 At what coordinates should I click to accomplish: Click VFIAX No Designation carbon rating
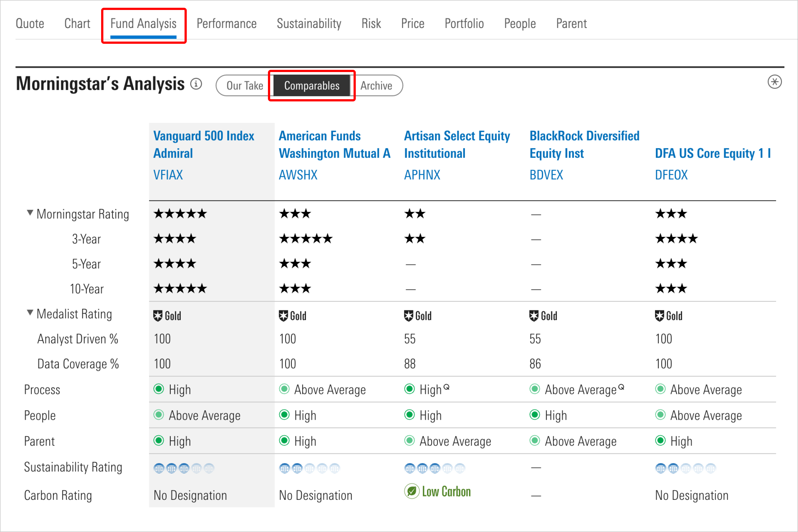click(x=190, y=496)
